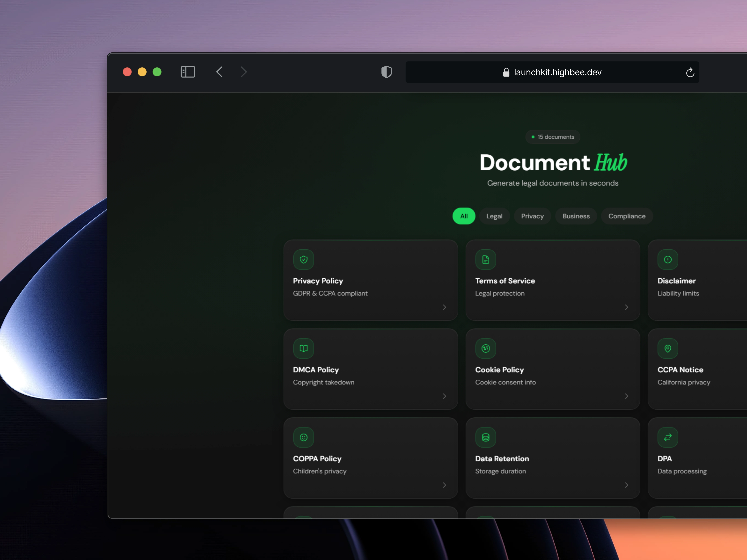Viewport: 747px width, 560px height.
Task: Click the Privacy Policy shield icon
Action: (x=303, y=260)
